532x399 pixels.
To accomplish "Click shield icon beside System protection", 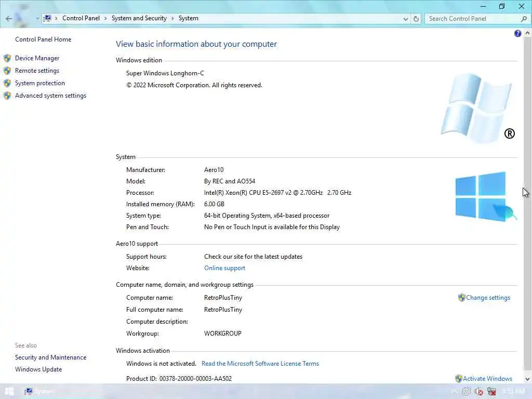I will (7, 83).
